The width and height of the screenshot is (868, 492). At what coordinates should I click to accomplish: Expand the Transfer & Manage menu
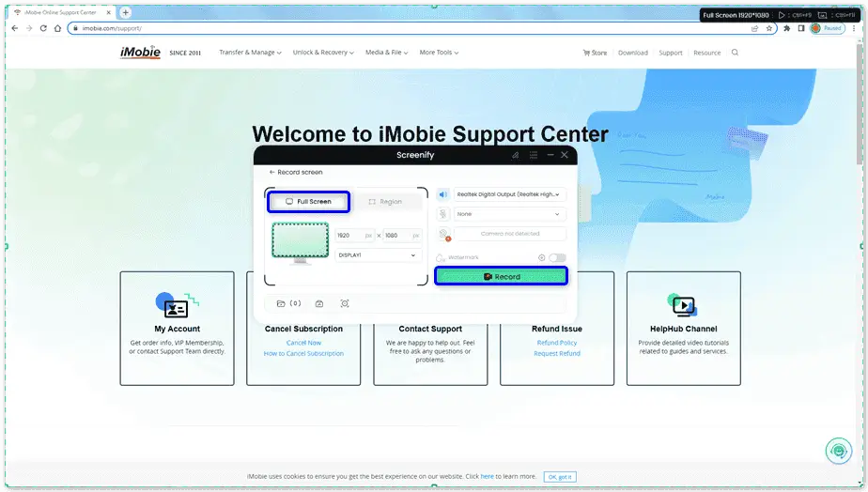click(x=250, y=53)
